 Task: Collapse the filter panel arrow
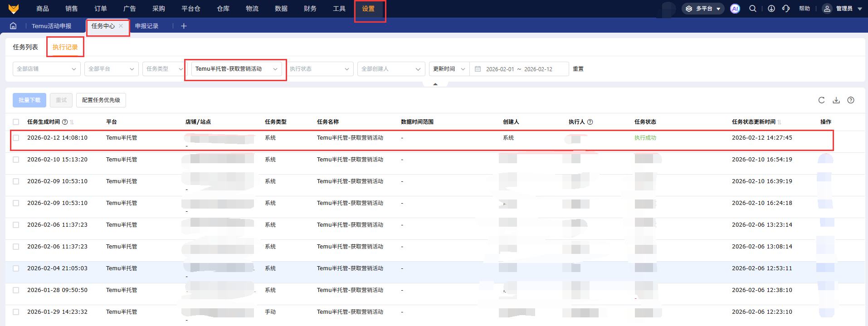435,84
